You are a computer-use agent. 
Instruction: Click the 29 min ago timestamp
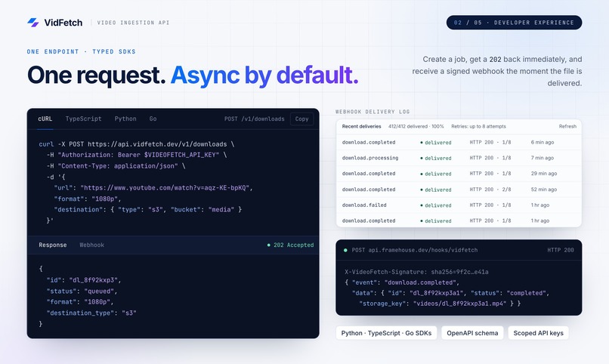(544, 174)
